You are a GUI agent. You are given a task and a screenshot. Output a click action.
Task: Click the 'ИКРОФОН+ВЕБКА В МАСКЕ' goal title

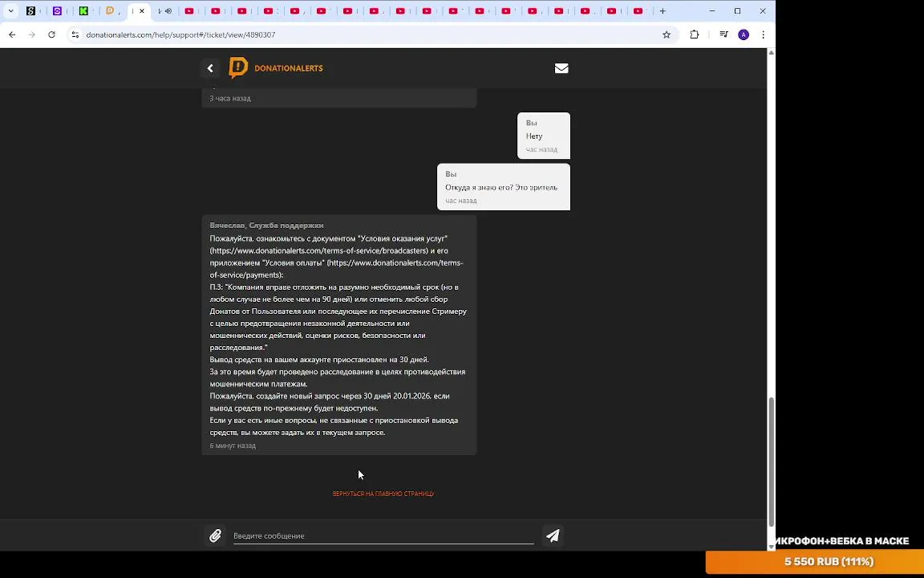click(842, 541)
